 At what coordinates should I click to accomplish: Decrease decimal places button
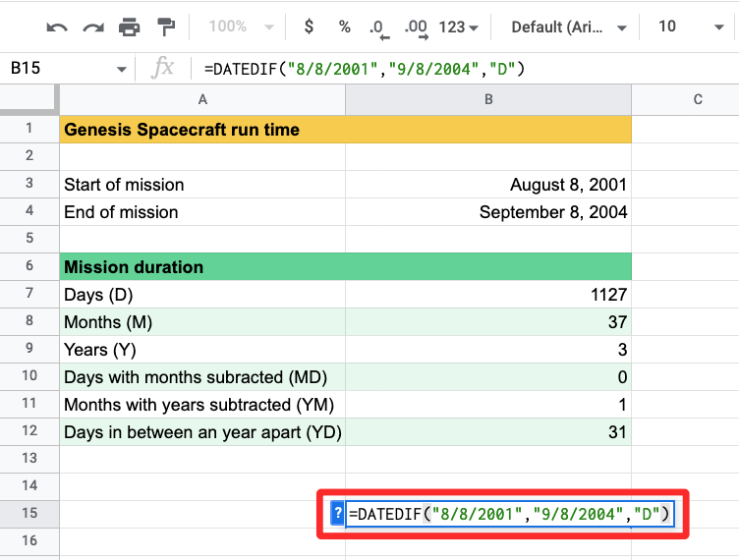coord(377,27)
